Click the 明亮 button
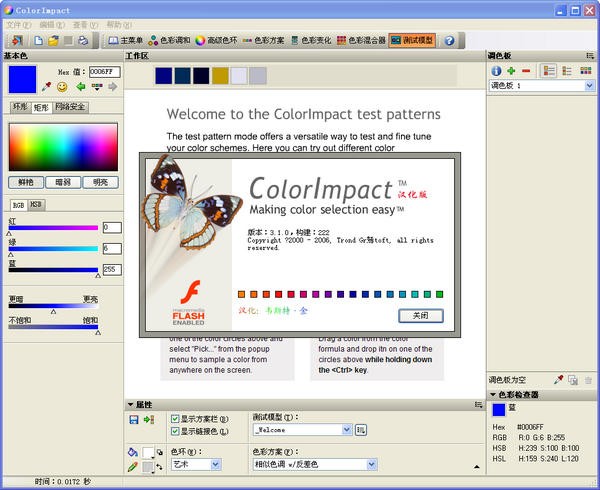 pyautogui.click(x=101, y=182)
